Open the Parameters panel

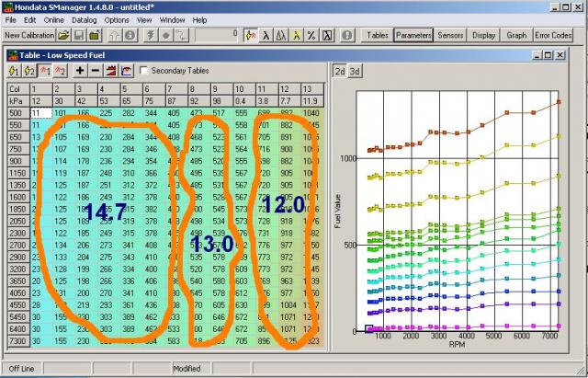click(x=413, y=35)
